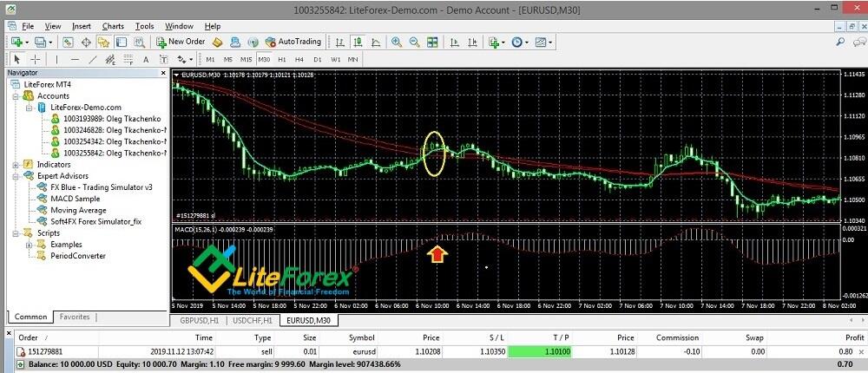This screenshot has width=868, height=373.
Task: Select the Text Label 'T' tool
Action: click(x=164, y=59)
